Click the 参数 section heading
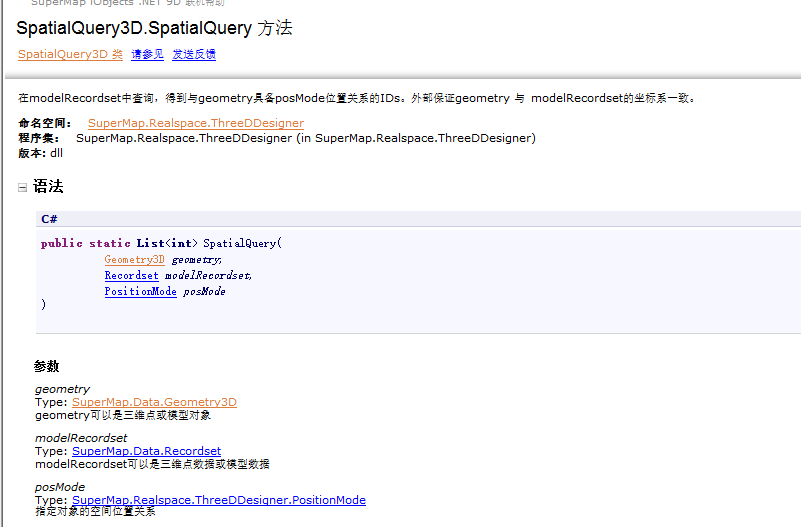Screen dimensions: 801x527 pyautogui.click(x=46, y=366)
